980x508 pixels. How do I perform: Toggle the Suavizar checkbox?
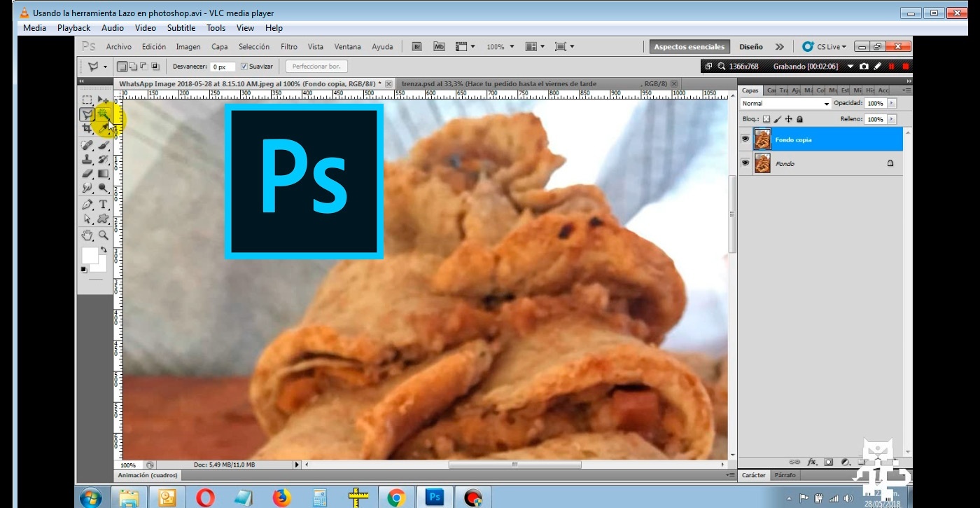click(x=244, y=67)
